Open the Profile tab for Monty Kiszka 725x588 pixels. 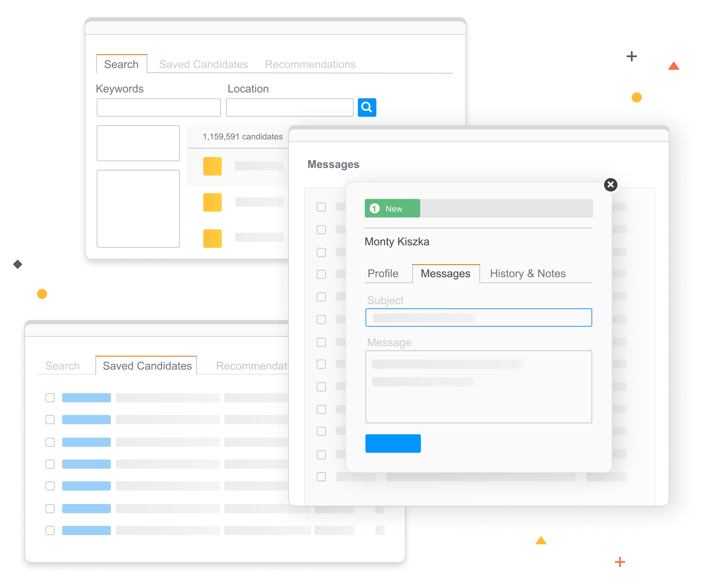(383, 273)
